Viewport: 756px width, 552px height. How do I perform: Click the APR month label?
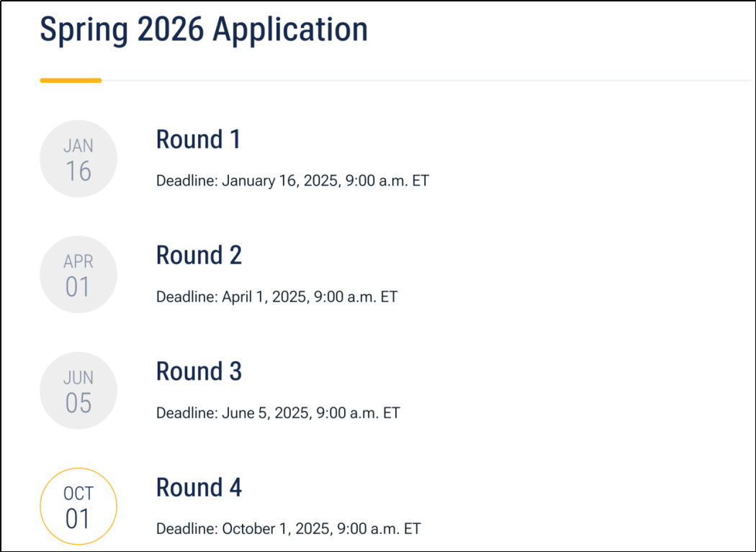click(78, 262)
